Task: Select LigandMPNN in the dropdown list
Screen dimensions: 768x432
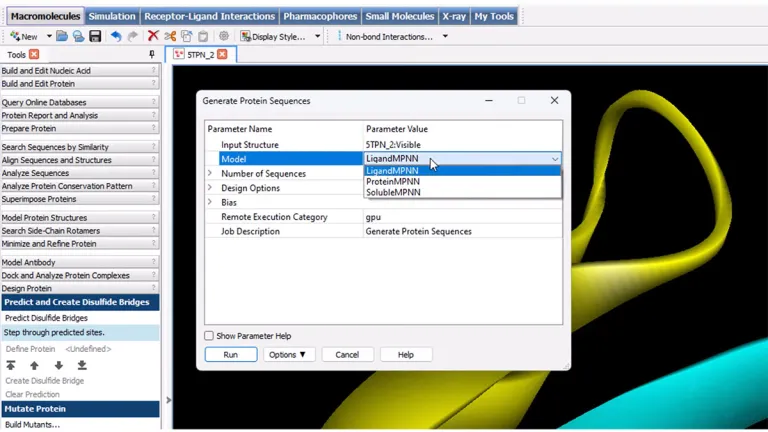Action: tap(462, 170)
